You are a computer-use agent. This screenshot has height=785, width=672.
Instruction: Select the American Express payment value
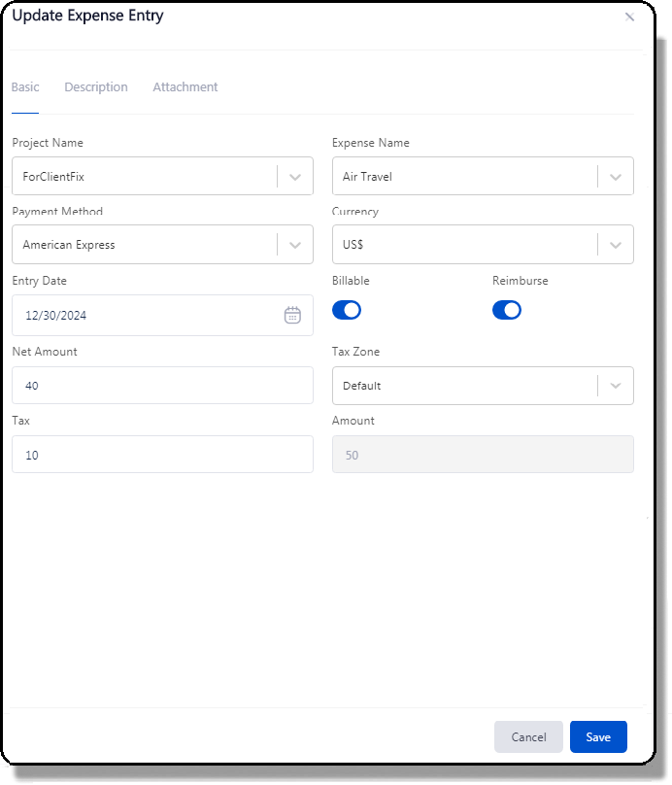pyautogui.click(x=69, y=245)
